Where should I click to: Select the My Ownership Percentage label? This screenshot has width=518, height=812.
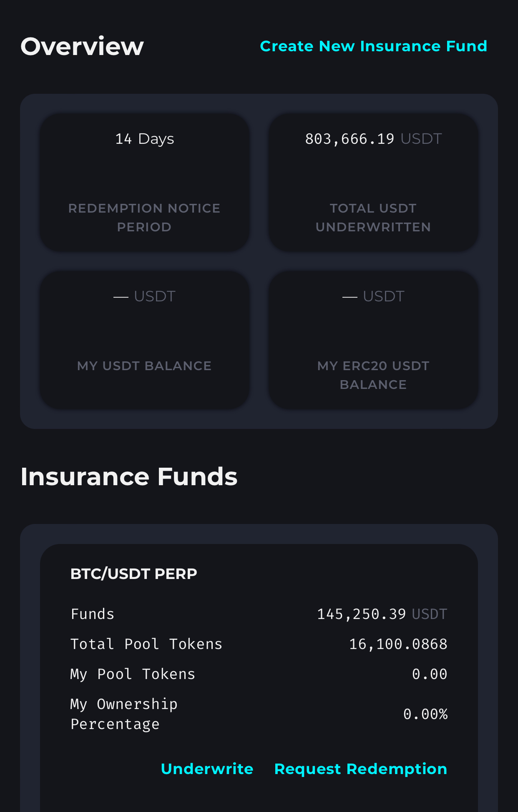[x=124, y=714]
